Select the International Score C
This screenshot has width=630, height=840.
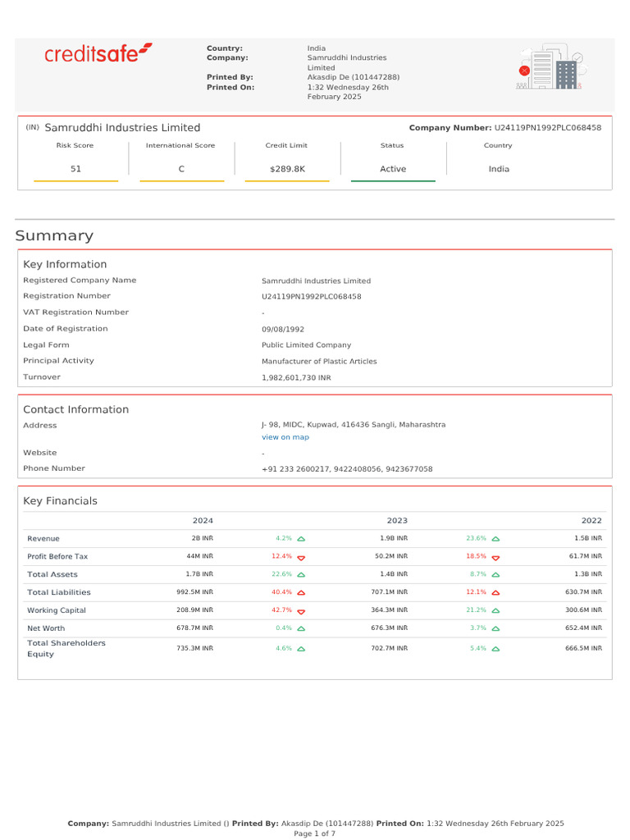click(x=181, y=169)
